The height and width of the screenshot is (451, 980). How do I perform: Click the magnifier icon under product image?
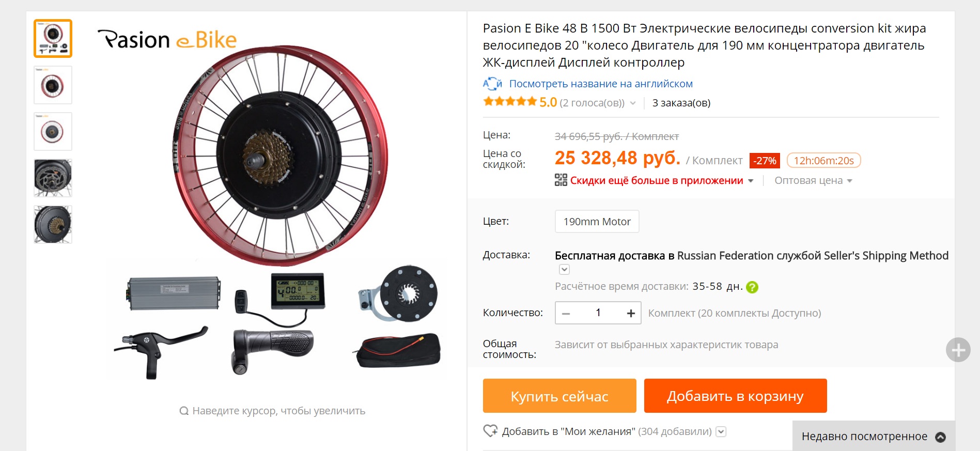(184, 411)
